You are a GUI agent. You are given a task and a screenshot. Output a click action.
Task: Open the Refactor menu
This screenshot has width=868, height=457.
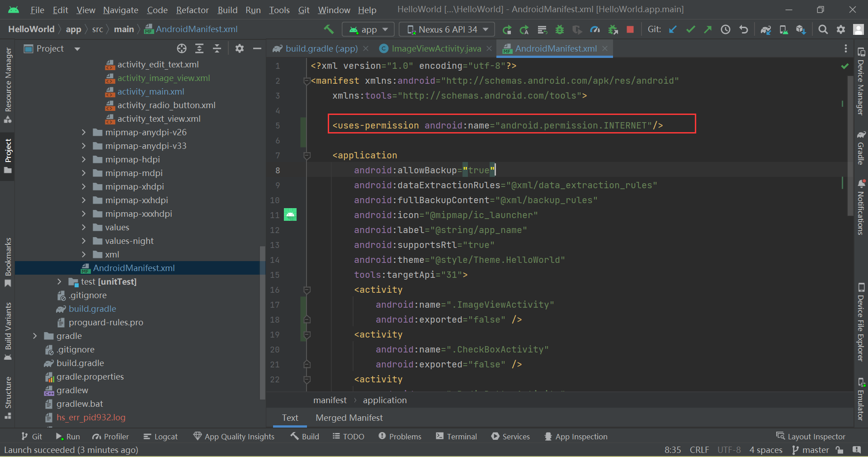pos(192,10)
